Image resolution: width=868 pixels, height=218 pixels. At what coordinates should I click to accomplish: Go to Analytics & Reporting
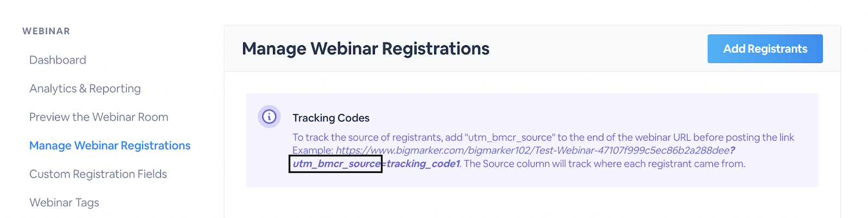[x=85, y=89]
